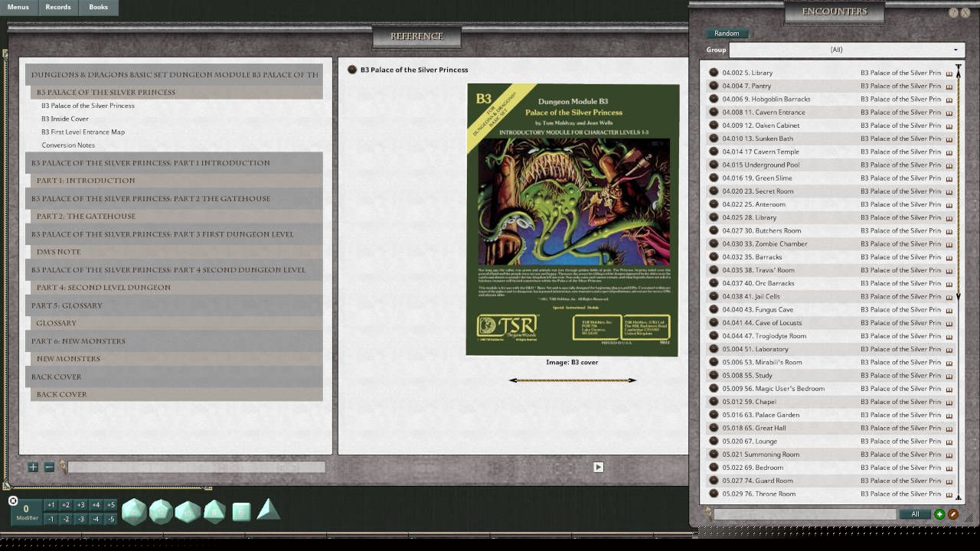Click module book icon for 65. Great Hall
The width and height of the screenshot is (980, 551).
949,429
